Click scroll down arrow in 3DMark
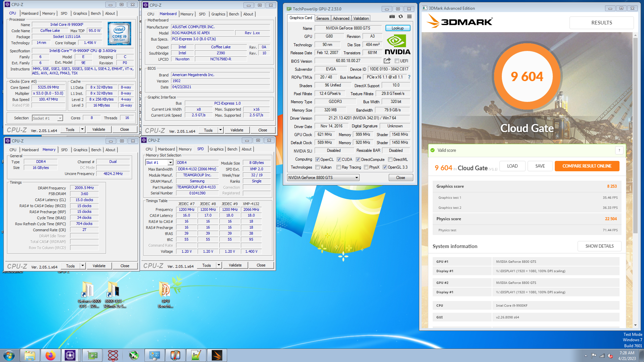 click(x=635, y=325)
